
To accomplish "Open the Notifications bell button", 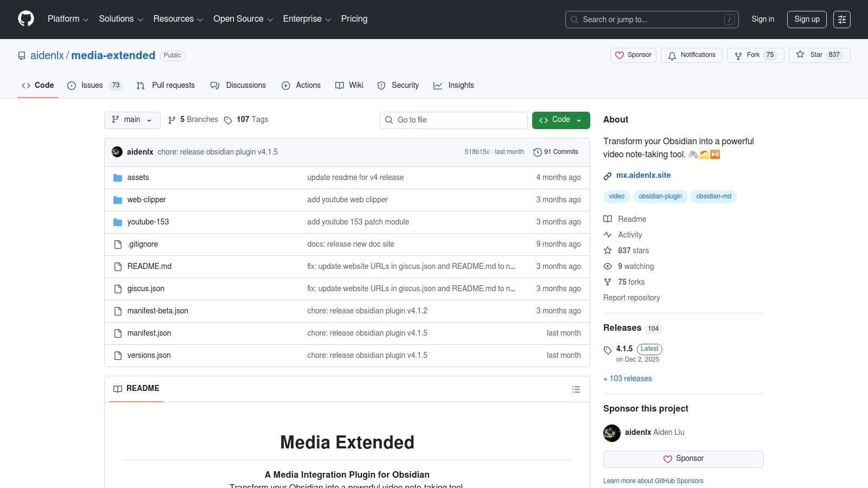I will point(691,55).
